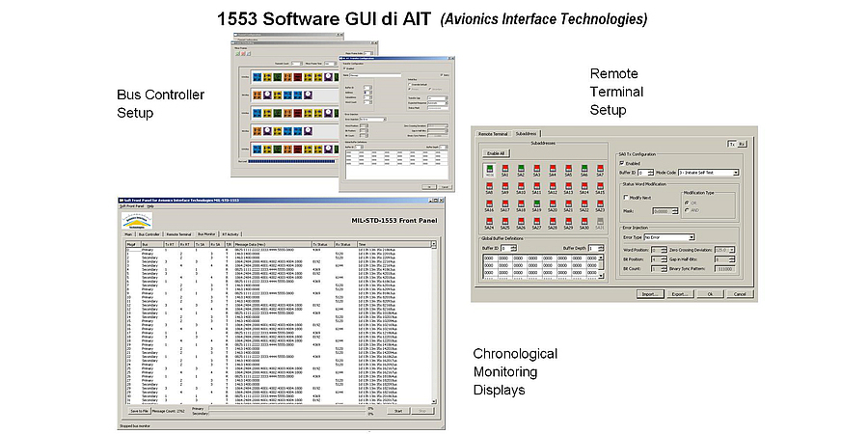Click the Avionics Interface Technologies logo
This screenshot has width=868, height=434.
[x=137, y=221]
